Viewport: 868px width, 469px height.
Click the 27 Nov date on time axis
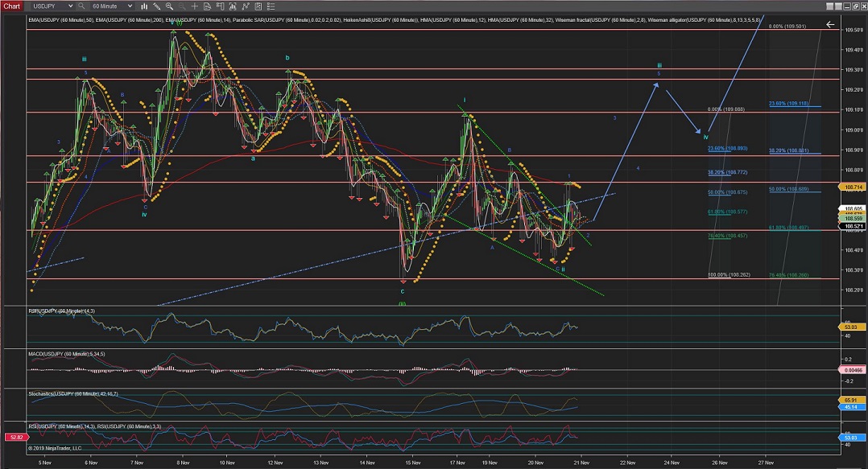[x=766, y=463]
